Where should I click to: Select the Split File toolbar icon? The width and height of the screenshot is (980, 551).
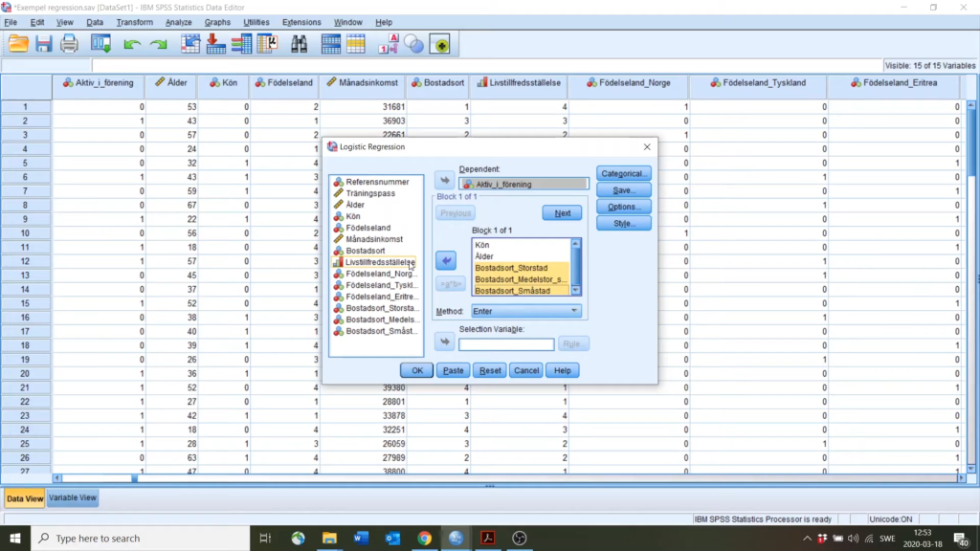(330, 44)
